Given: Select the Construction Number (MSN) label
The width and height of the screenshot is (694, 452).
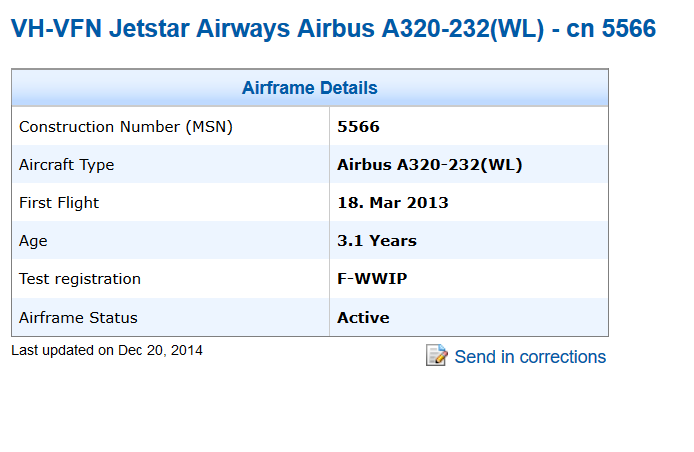Looking at the screenshot, I should [x=126, y=127].
